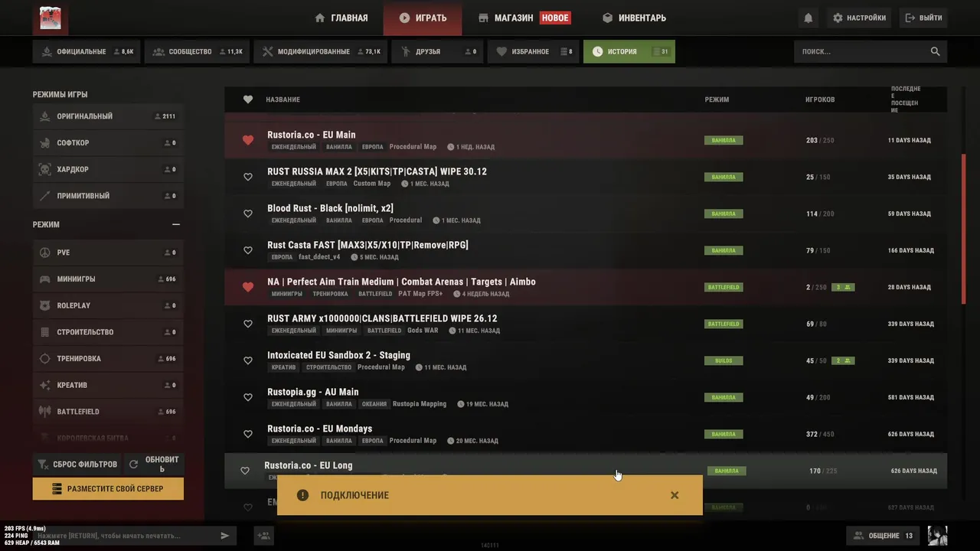Click the Выйти exit button
This screenshot has width=980, height=551.
(923, 18)
